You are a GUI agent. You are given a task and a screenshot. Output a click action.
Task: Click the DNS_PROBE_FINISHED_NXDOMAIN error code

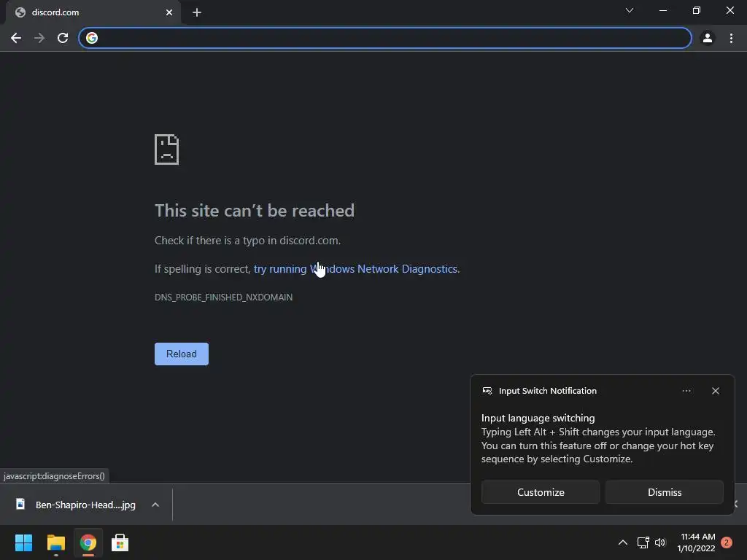pos(223,297)
